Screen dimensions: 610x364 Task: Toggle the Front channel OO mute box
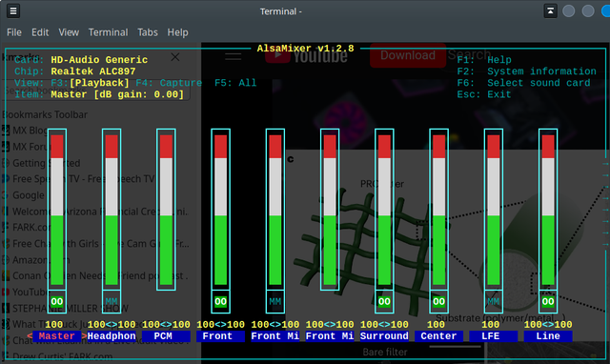point(220,301)
